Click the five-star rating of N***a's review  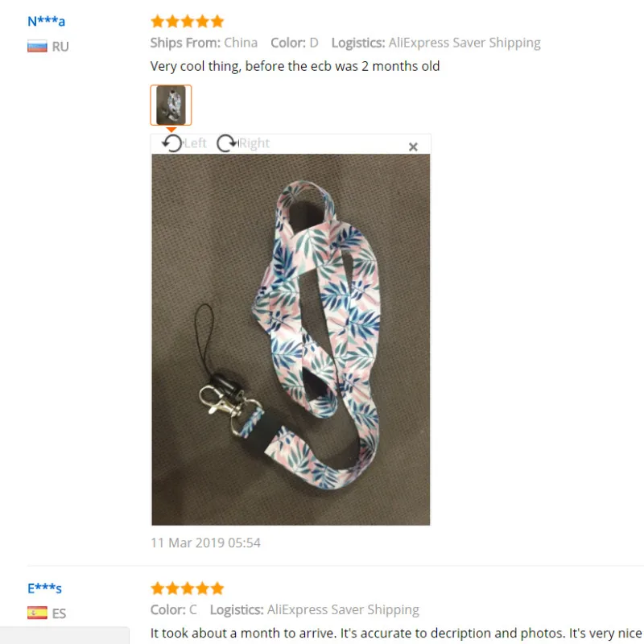pos(188,22)
